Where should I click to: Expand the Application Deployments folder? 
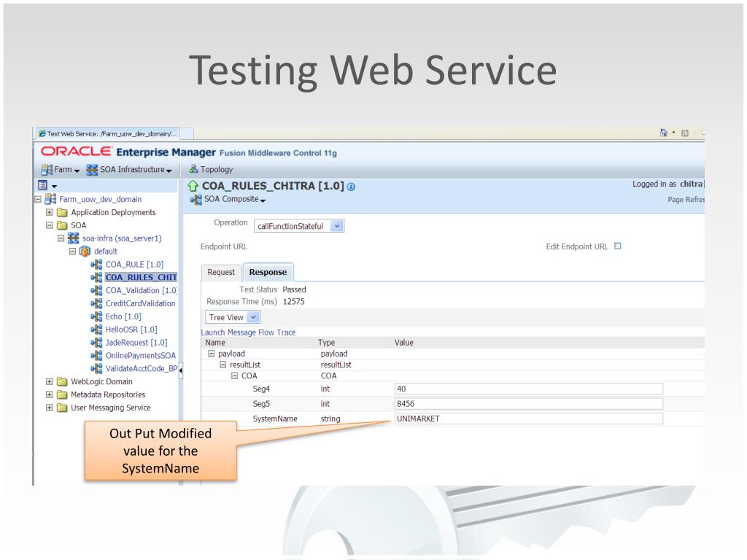(49, 212)
